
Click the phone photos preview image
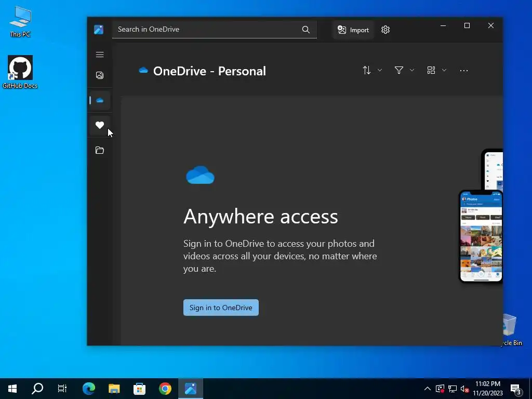coord(481,236)
